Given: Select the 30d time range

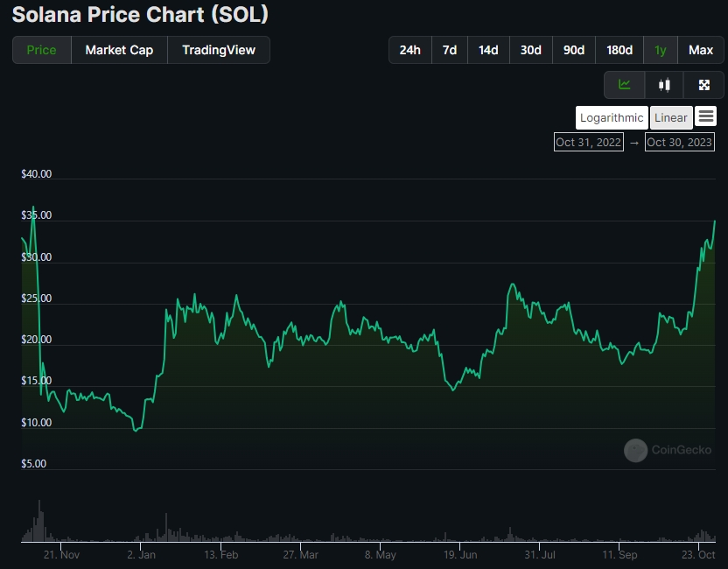Looking at the screenshot, I should [530, 50].
